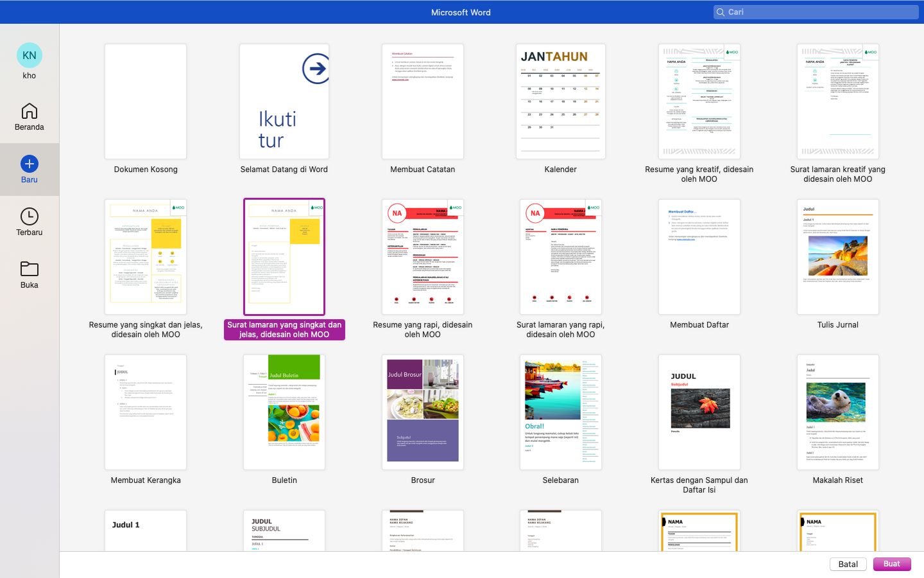Pick Resume yang kreatif MOO template
Screen dimensions: 924x578
[699, 101]
